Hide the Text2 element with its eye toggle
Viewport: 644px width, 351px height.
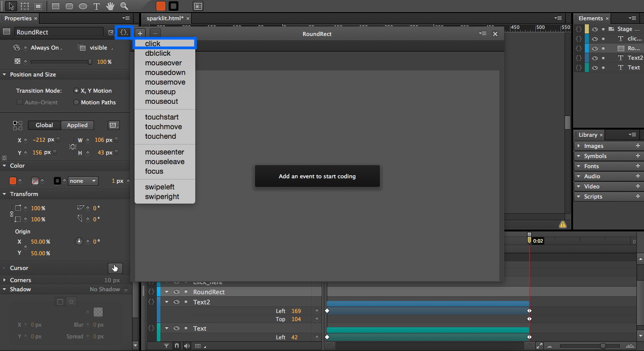pos(596,57)
